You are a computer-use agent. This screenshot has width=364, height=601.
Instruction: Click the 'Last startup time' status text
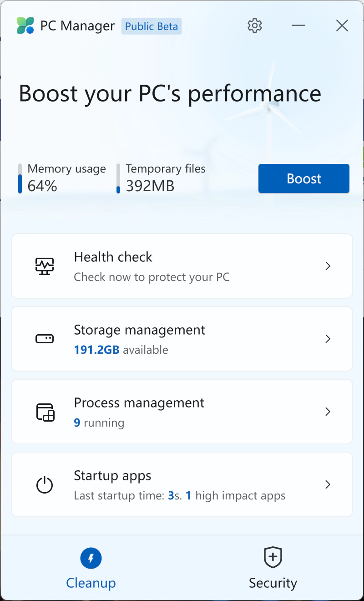pos(180,495)
